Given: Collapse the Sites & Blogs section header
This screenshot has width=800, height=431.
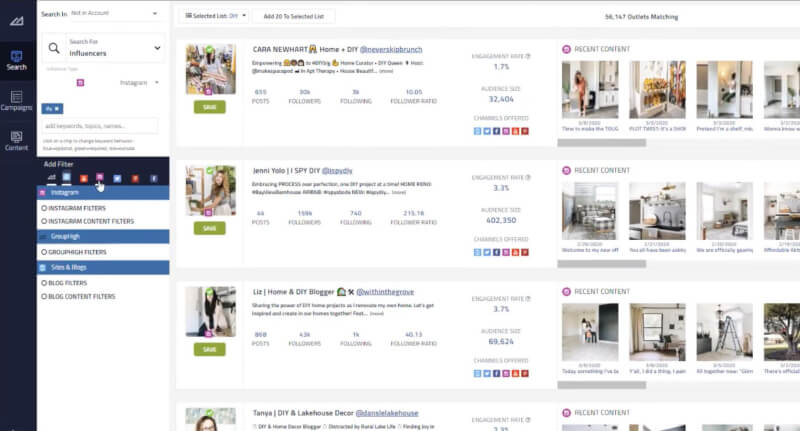Looking at the screenshot, I should (103, 267).
